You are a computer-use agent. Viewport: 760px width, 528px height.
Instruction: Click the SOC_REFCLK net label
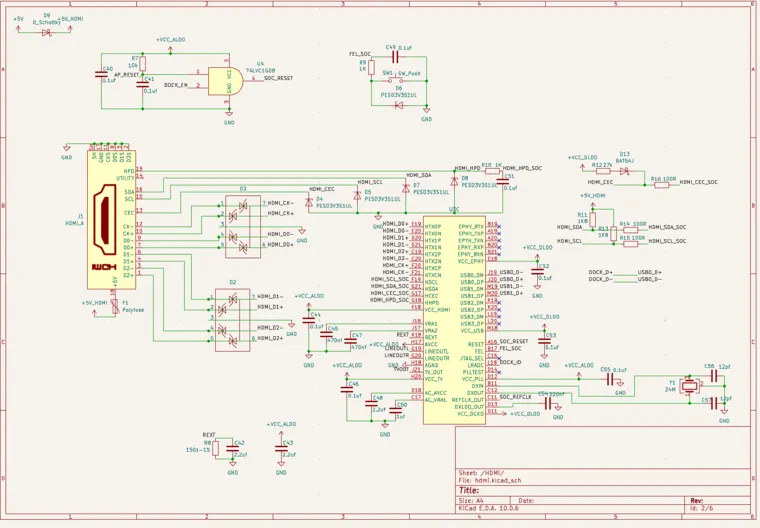[x=515, y=397]
